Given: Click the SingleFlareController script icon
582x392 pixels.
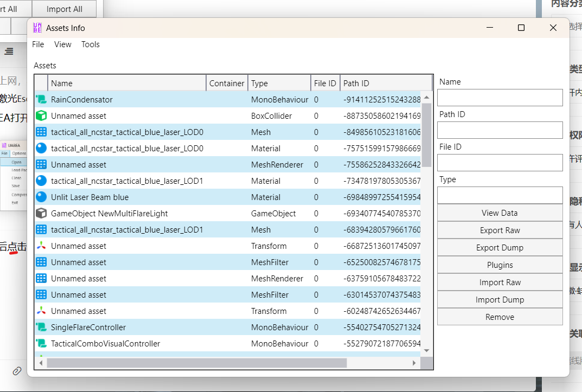Looking at the screenshot, I should coord(41,327).
